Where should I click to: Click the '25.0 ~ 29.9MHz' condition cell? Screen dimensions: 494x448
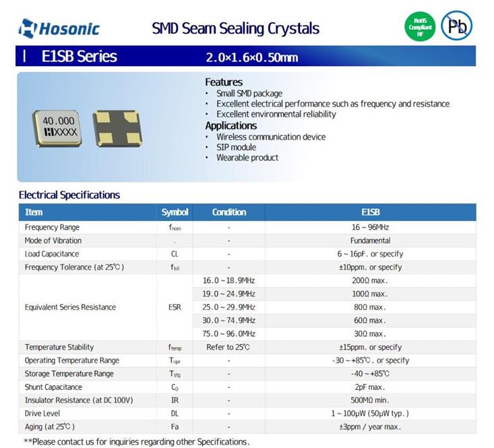tap(228, 307)
